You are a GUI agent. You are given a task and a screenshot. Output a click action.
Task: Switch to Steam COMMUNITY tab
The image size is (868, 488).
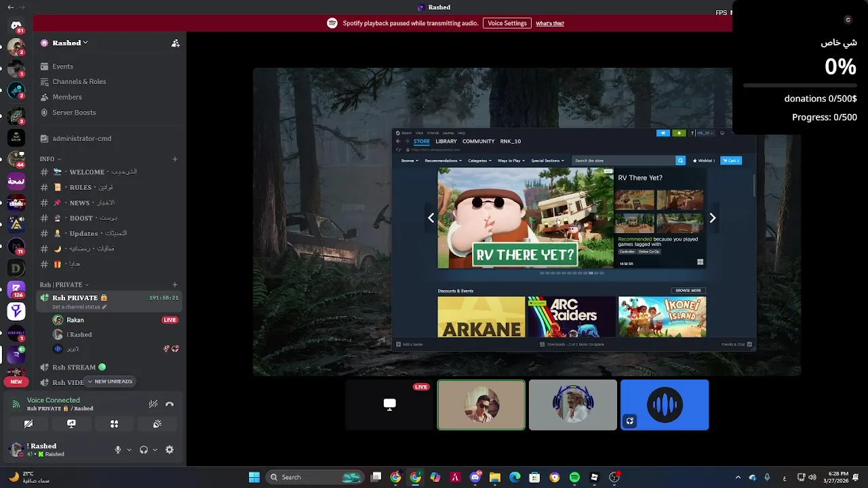click(479, 142)
